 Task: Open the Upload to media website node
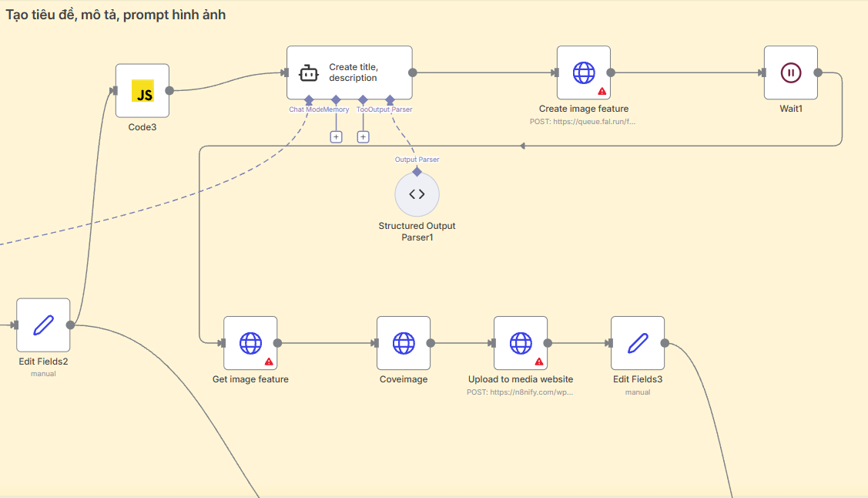(520, 343)
